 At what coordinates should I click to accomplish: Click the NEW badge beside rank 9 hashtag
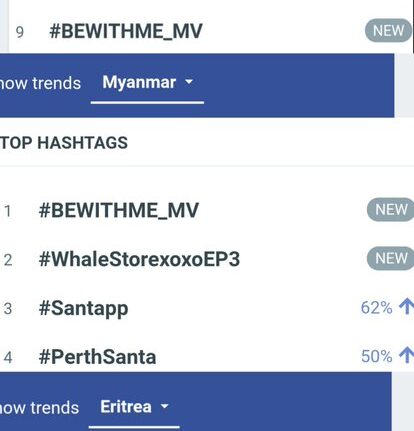click(388, 31)
